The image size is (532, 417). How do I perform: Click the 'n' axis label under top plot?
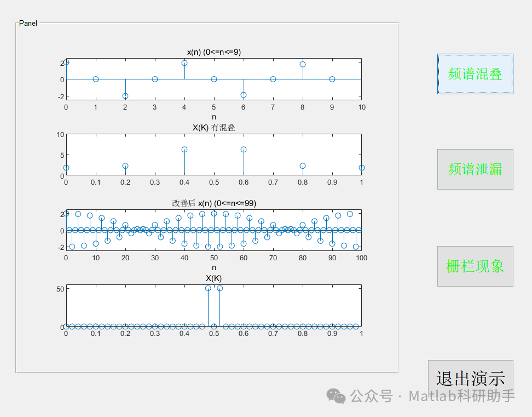tap(214, 117)
